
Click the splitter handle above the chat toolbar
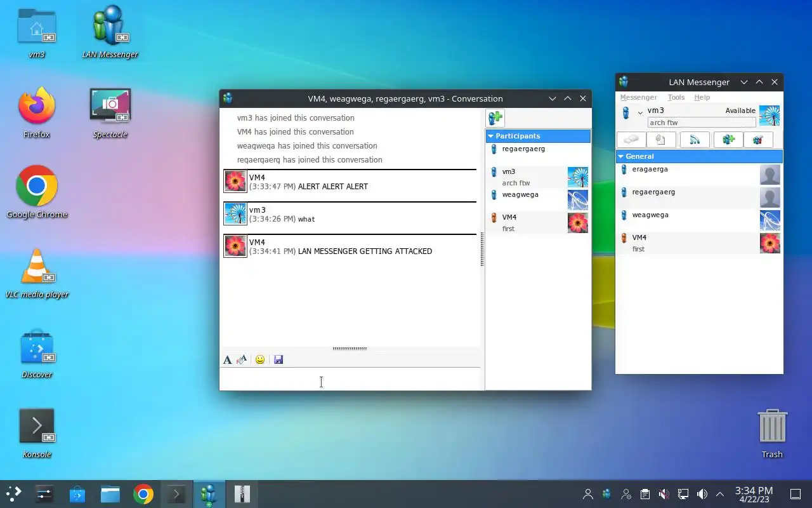(x=350, y=349)
